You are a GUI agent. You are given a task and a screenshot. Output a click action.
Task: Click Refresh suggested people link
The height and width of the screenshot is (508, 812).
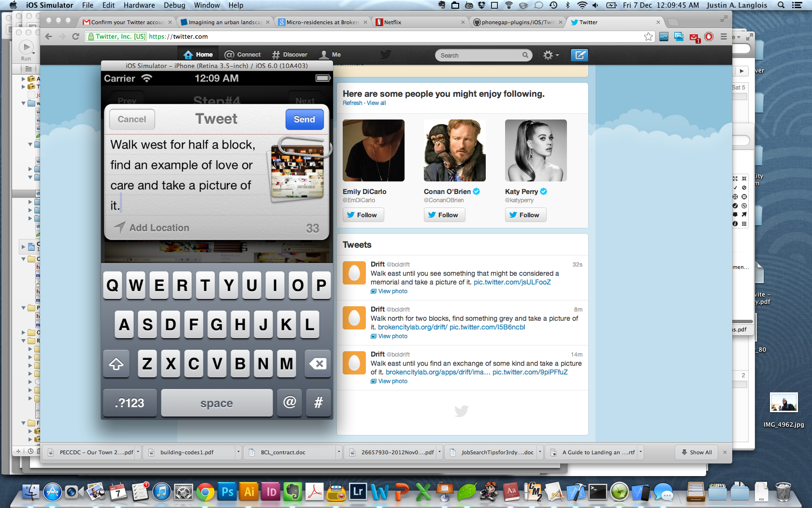coord(352,103)
